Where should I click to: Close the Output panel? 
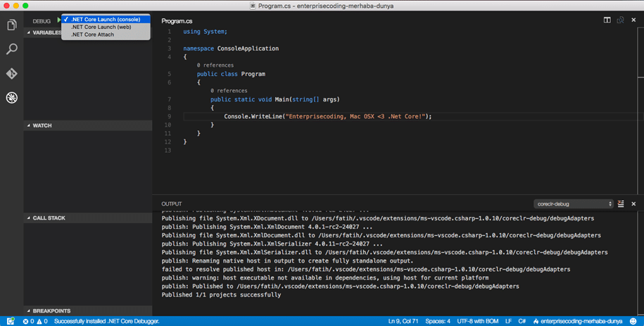coord(633,204)
